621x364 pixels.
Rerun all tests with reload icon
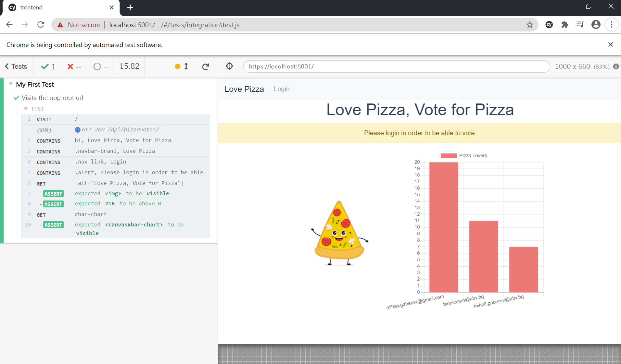[x=206, y=67]
